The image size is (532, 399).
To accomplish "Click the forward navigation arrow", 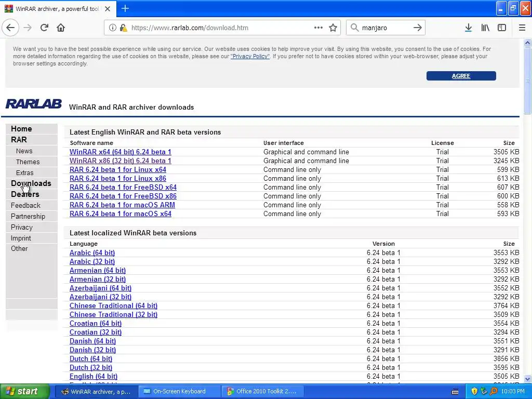I will pos(28,28).
